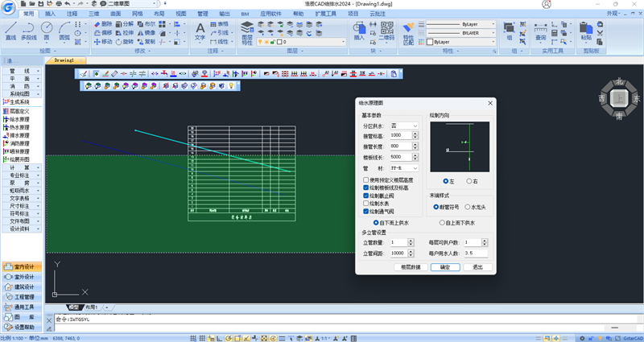
Task: Open the 文字 (Text) tool
Action: point(200,30)
